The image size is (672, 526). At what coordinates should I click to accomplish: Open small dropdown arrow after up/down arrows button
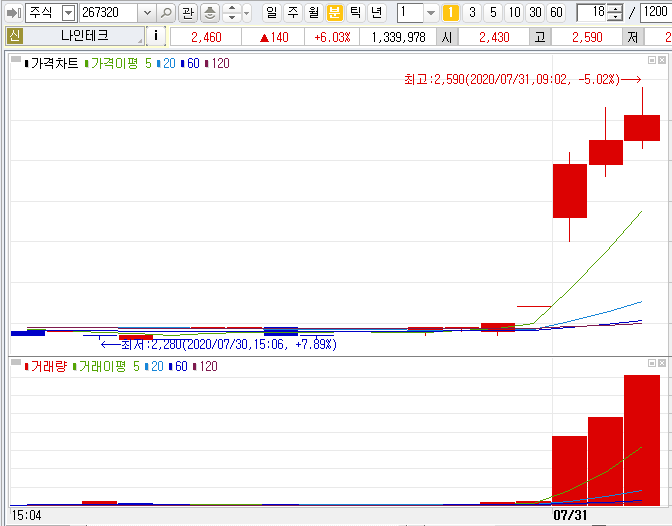tap(247, 13)
